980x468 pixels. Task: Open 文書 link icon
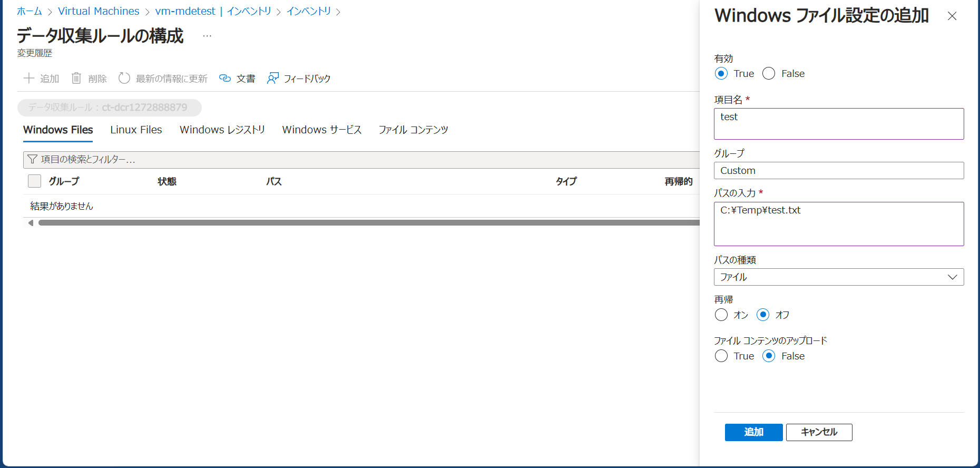[225, 79]
